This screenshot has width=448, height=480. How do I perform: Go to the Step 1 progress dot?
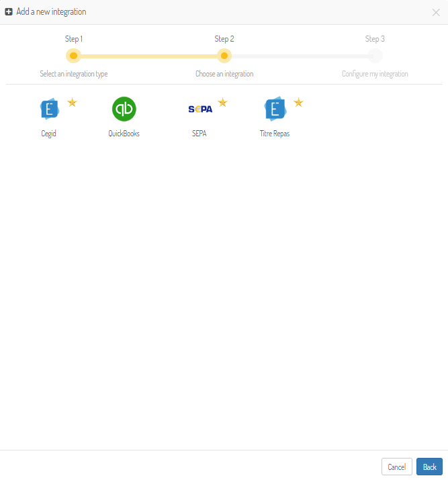[73, 56]
